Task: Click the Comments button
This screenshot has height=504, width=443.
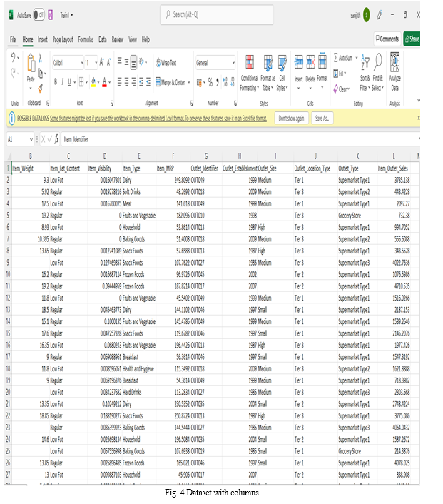Action: (387, 39)
